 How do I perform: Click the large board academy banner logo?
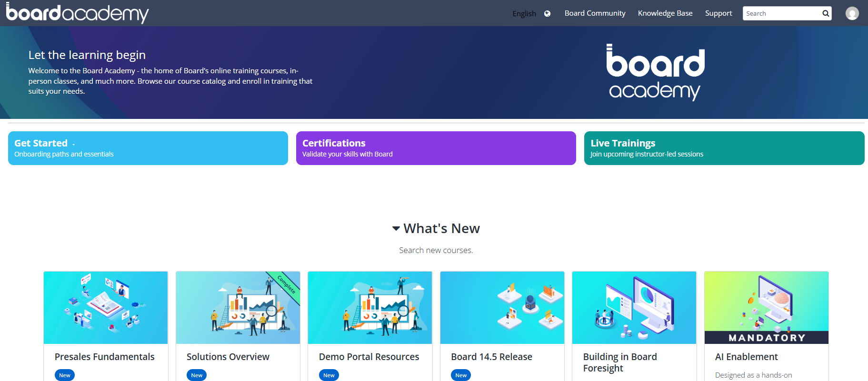click(656, 72)
